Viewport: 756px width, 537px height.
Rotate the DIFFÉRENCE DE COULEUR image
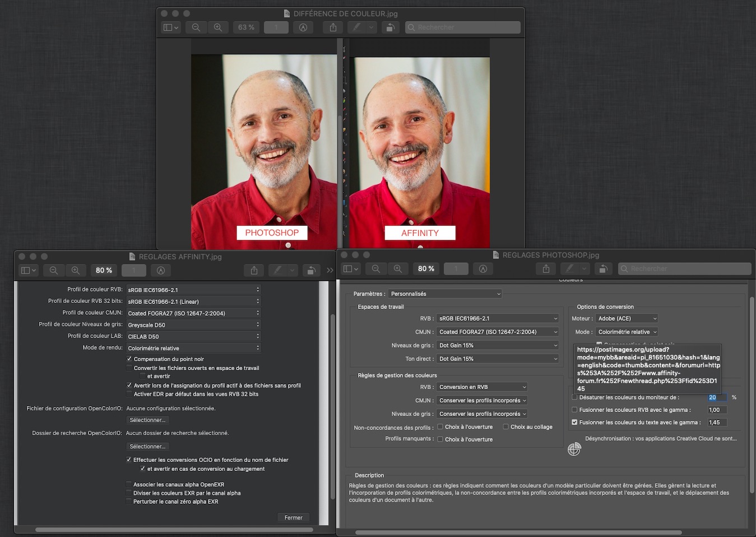coord(391,27)
